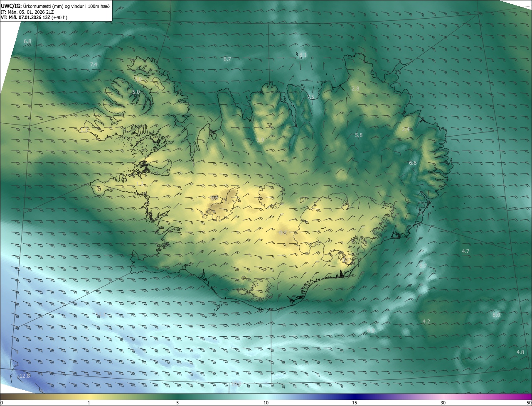The image size is (532, 406).
Task: Click the 10 tick on the color scale
Action: click(x=266, y=403)
